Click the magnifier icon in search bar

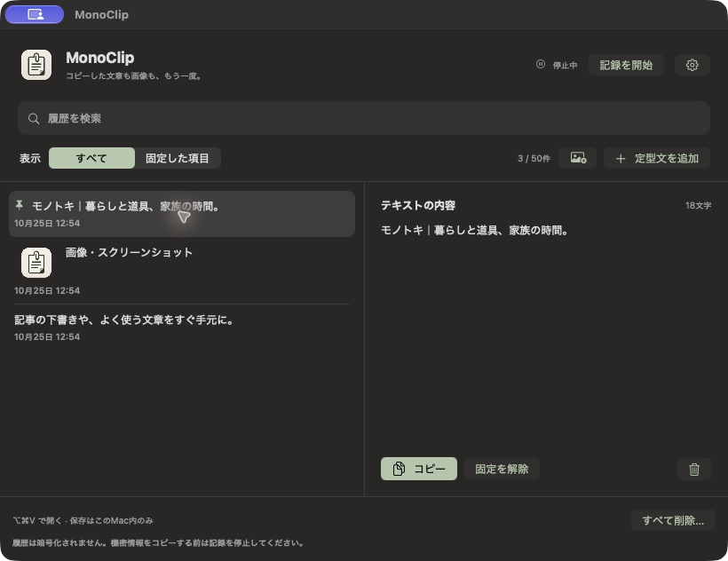pos(34,119)
